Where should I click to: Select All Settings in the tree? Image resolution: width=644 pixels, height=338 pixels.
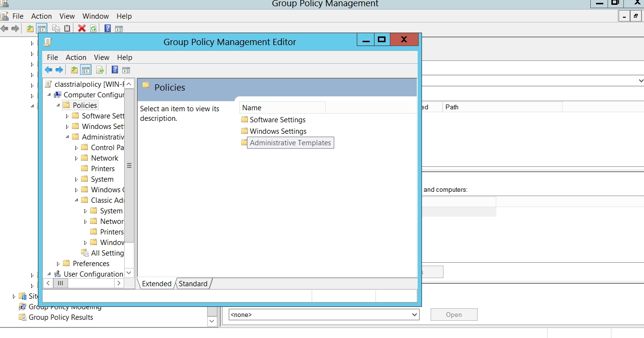click(x=107, y=253)
